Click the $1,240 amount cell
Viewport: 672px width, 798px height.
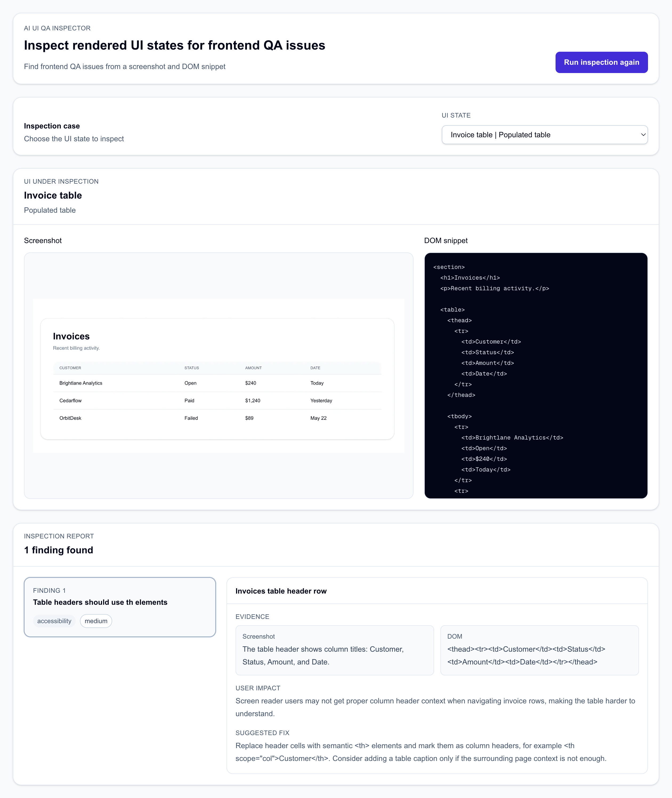(x=253, y=401)
